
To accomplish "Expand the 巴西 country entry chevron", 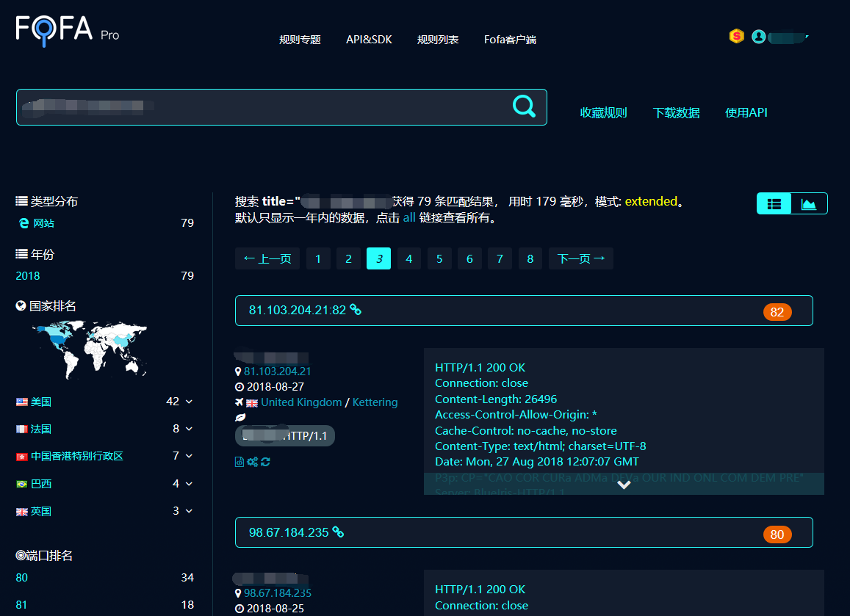I will tap(190, 483).
